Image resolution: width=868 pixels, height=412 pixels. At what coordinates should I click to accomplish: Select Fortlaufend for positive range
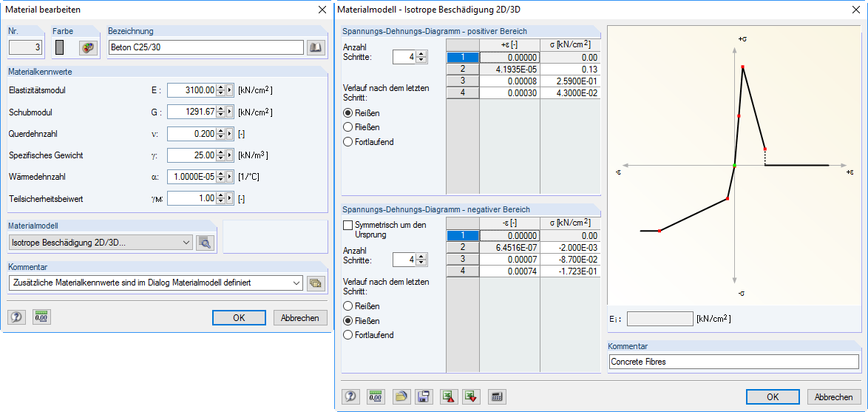click(348, 142)
